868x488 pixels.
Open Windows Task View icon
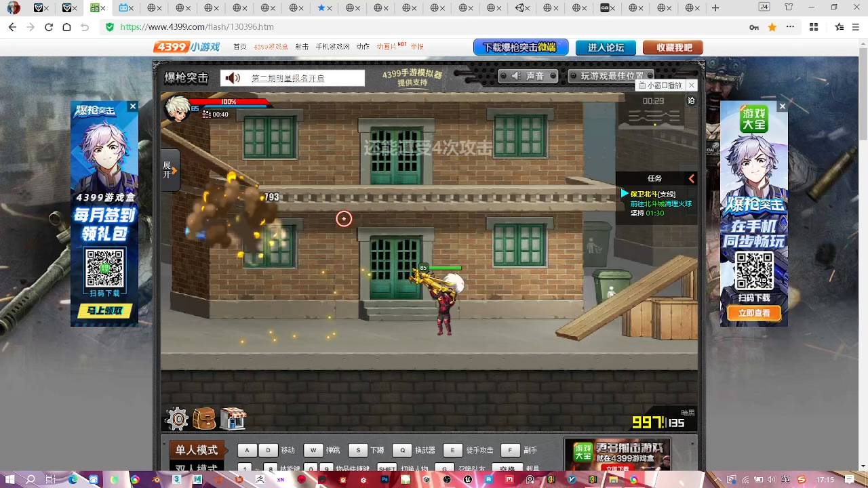point(51,479)
